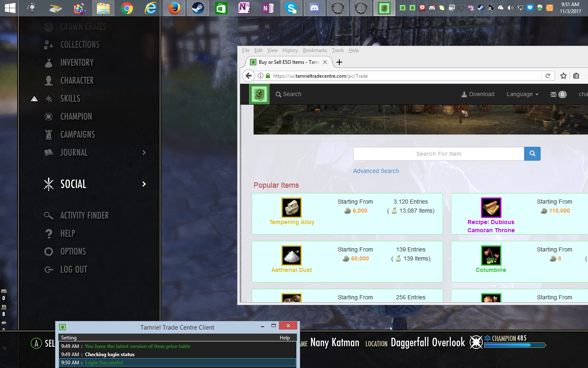Click the Help question mark icon

(49, 233)
